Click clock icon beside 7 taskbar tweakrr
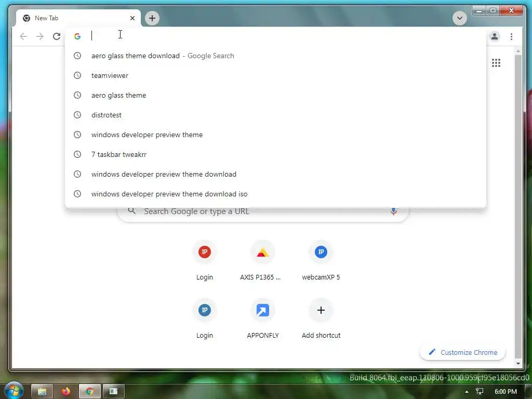The height and width of the screenshot is (399, 532). point(77,154)
